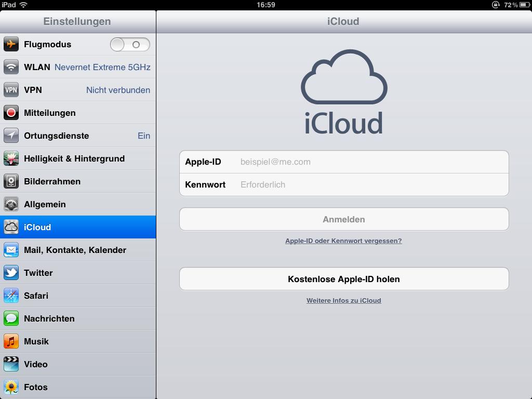
Task: Tap the Nachrichten speech bubble icon
Action: [11, 318]
